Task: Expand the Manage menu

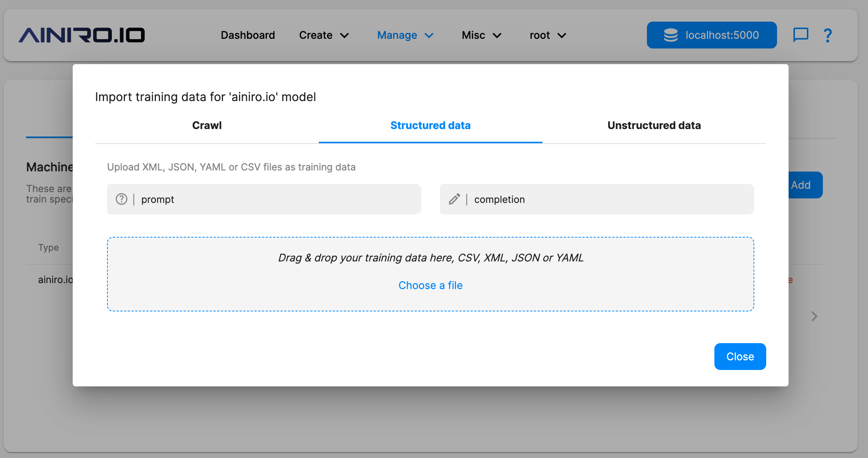Action: tap(405, 35)
